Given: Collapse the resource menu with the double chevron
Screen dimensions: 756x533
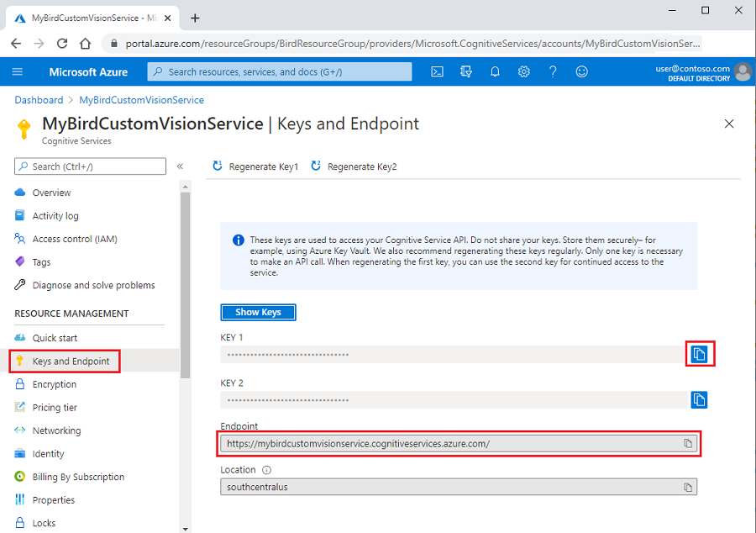Looking at the screenshot, I should tap(180, 166).
